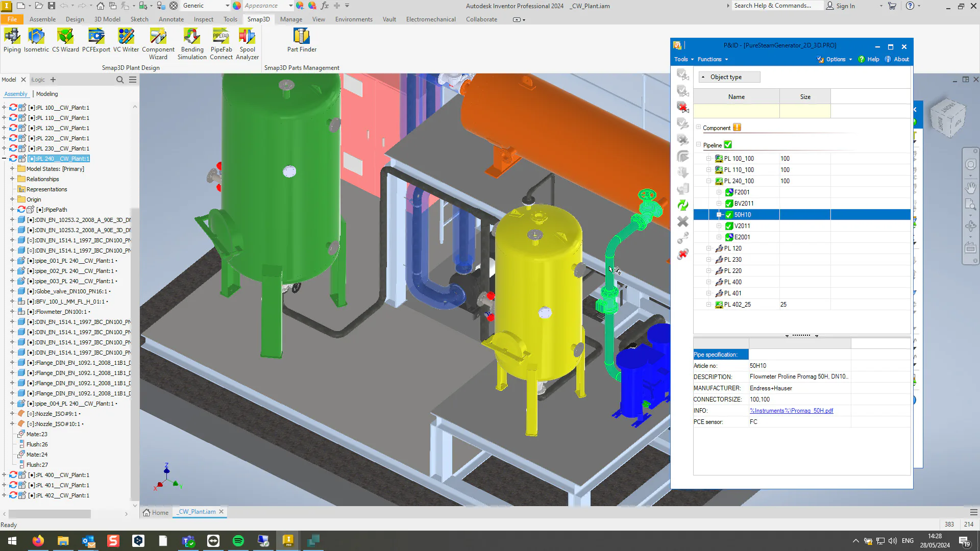The width and height of the screenshot is (980, 551).
Task: Start the Component Wizard
Action: (x=158, y=44)
